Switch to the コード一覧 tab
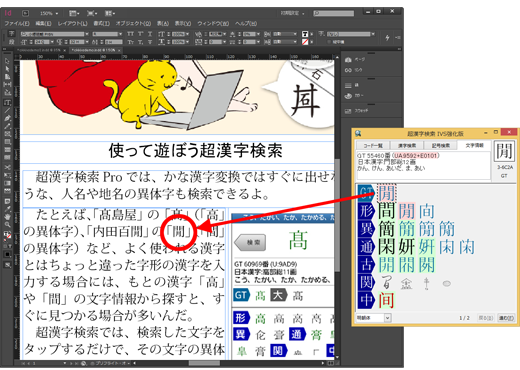The image size is (520, 370). tap(373, 145)
